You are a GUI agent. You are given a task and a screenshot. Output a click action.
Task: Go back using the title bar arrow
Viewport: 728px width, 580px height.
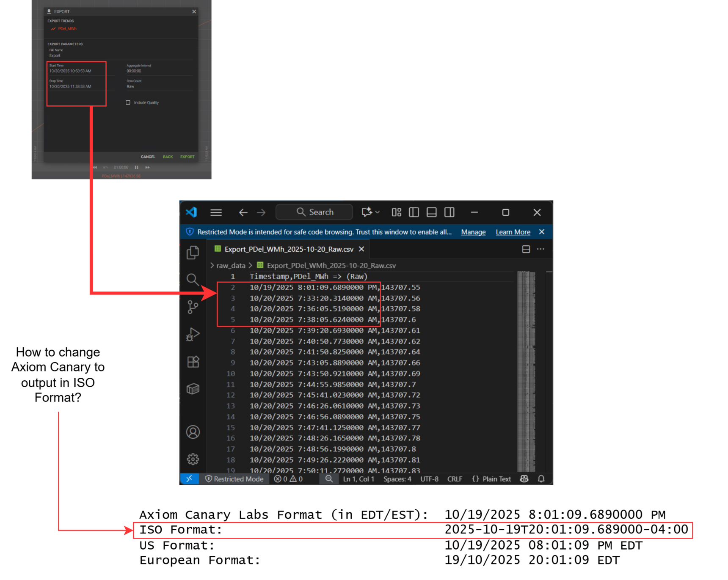click(243, 212)
